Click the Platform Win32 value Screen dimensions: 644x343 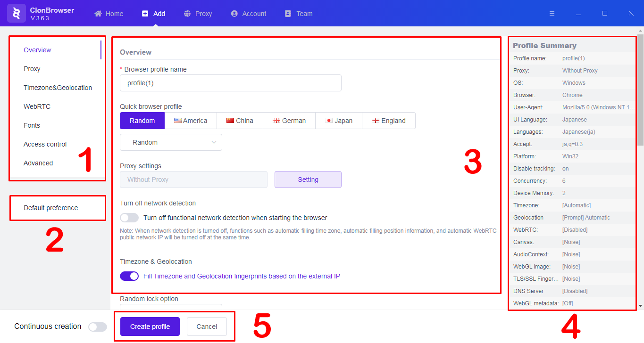(x=570, y=156)
